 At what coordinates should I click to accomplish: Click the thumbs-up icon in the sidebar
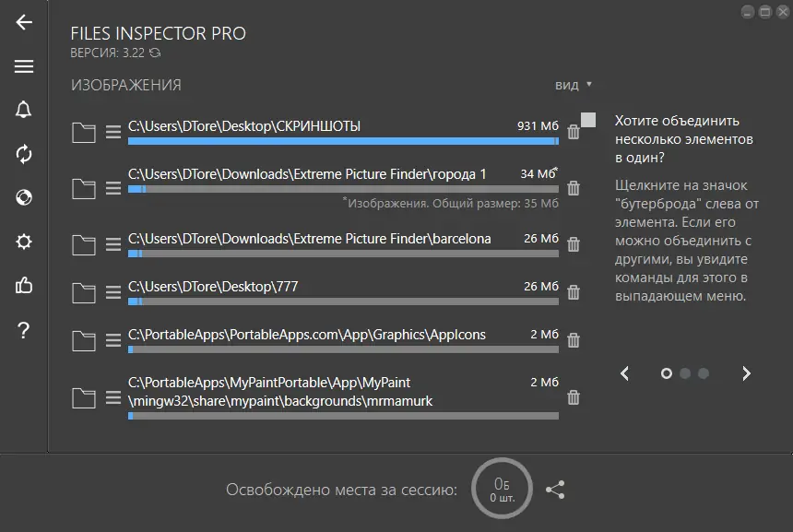(x=24, y=286)
